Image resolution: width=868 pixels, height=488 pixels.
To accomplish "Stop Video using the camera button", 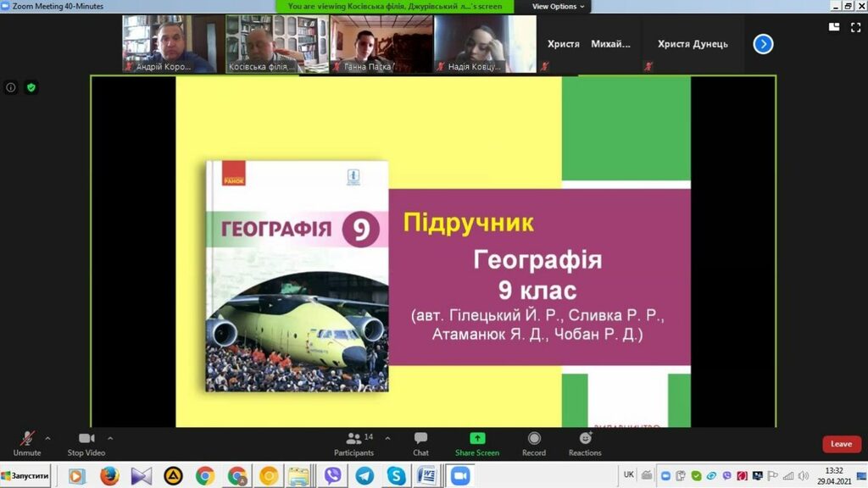I will (x=86, y=442).
